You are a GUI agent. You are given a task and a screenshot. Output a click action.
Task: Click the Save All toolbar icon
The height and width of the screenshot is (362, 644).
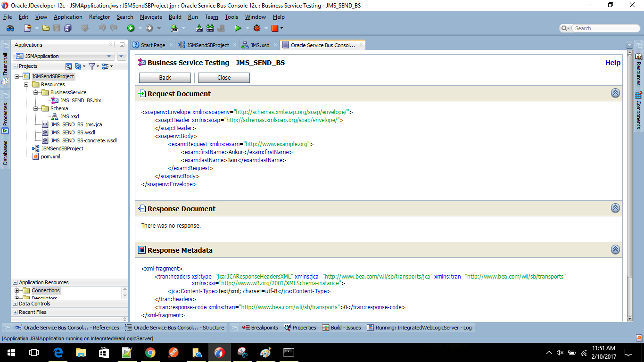67,28
